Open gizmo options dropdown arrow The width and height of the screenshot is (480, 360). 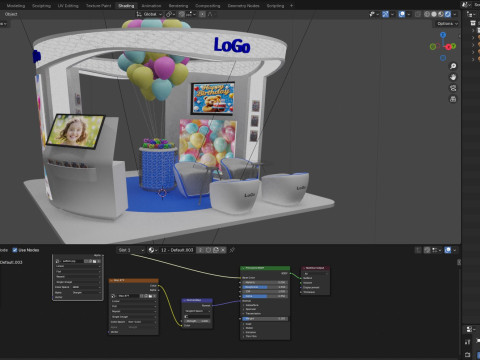coord(392,14)
